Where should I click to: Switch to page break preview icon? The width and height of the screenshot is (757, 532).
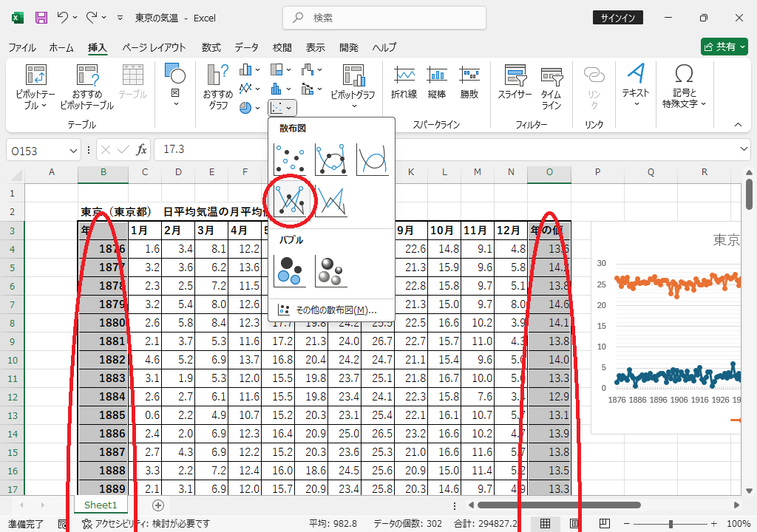point(604,523)
